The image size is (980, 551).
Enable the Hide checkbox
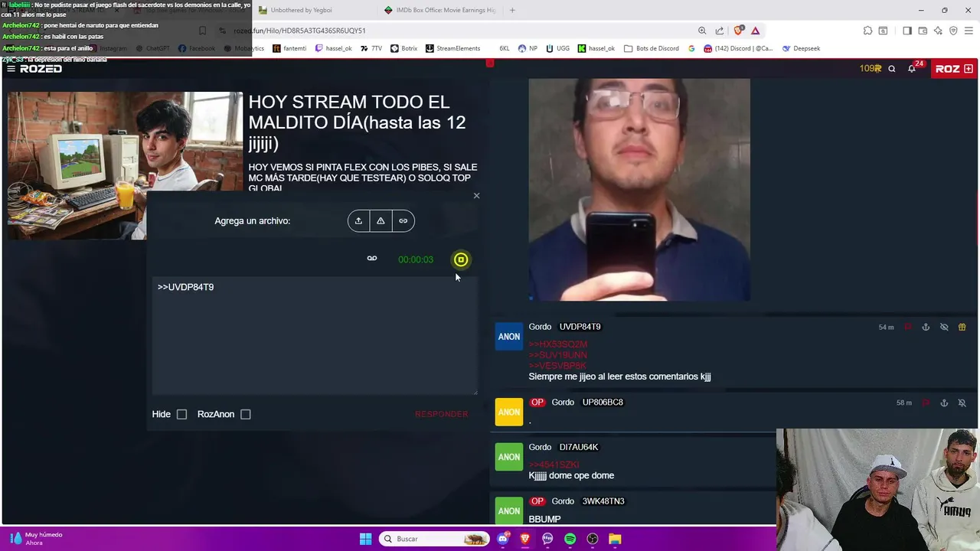181,414
